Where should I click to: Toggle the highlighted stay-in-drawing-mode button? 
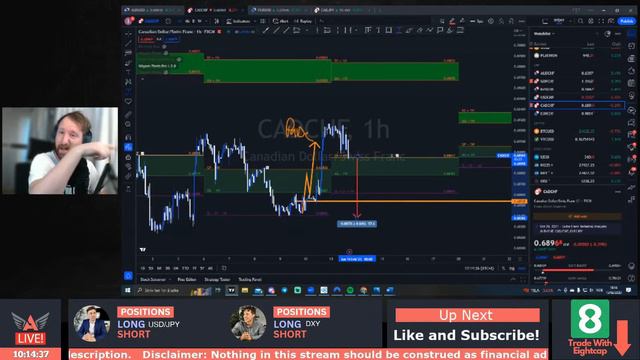pyautogui.click(x=129, y=147)
